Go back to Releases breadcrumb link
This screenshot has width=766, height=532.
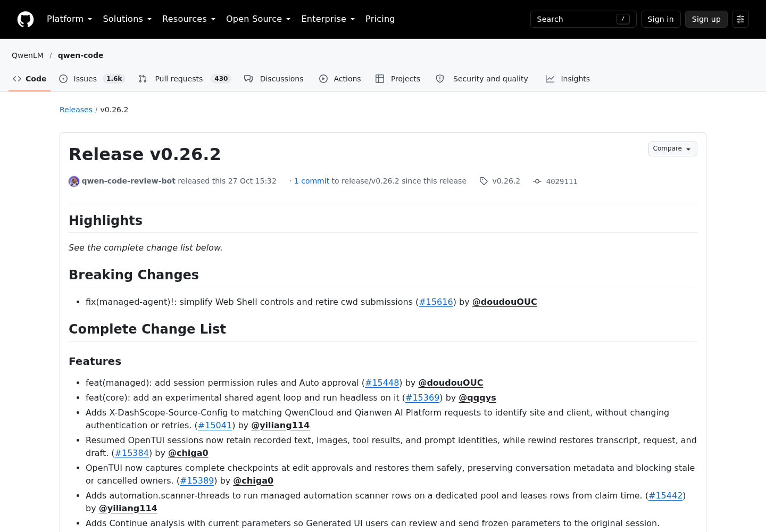click(x=76, y=110)
